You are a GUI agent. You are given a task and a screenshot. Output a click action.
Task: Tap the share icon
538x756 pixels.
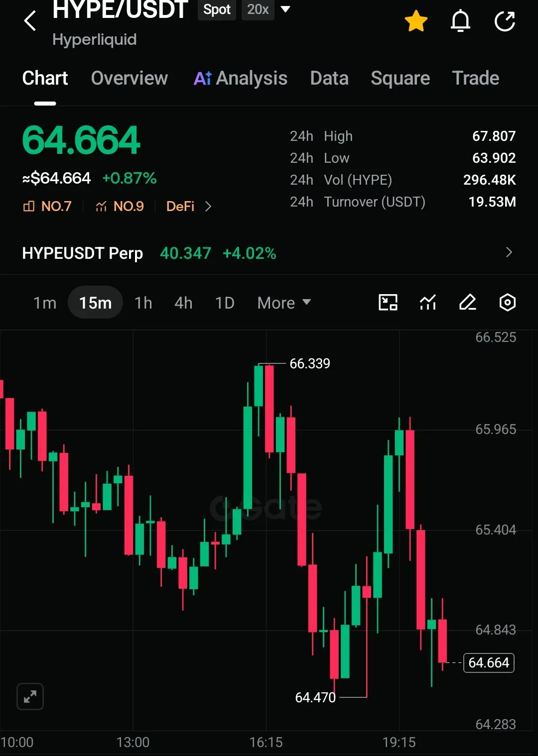point(505,21)
